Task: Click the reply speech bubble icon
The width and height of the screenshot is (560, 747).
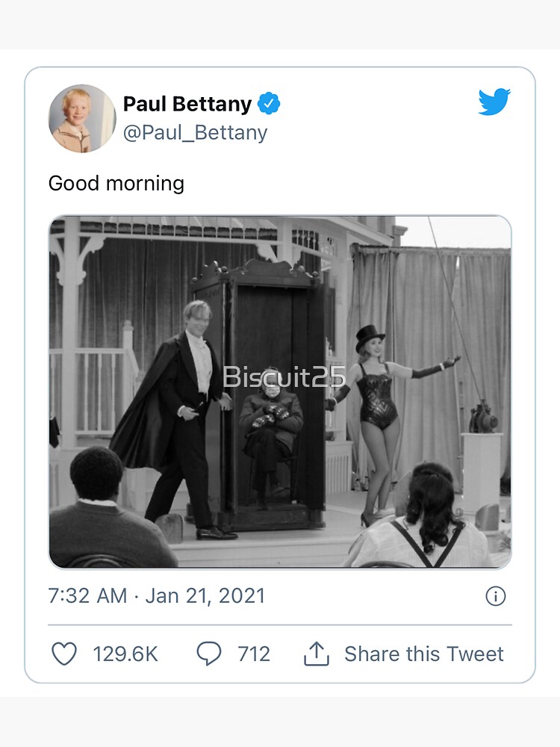Action: [209, 654]
